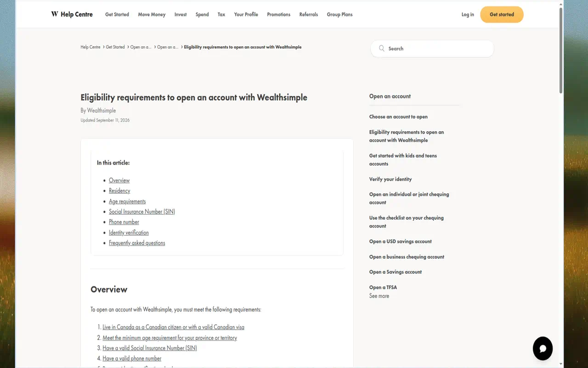Open the Invest nav menu

tap(180, 14)
